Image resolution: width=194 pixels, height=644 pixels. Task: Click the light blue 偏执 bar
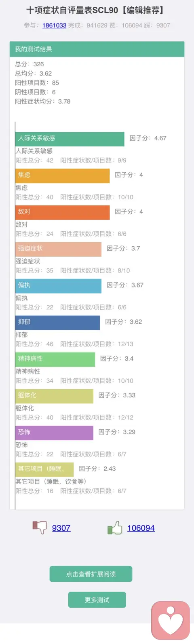tap(59, 286)
